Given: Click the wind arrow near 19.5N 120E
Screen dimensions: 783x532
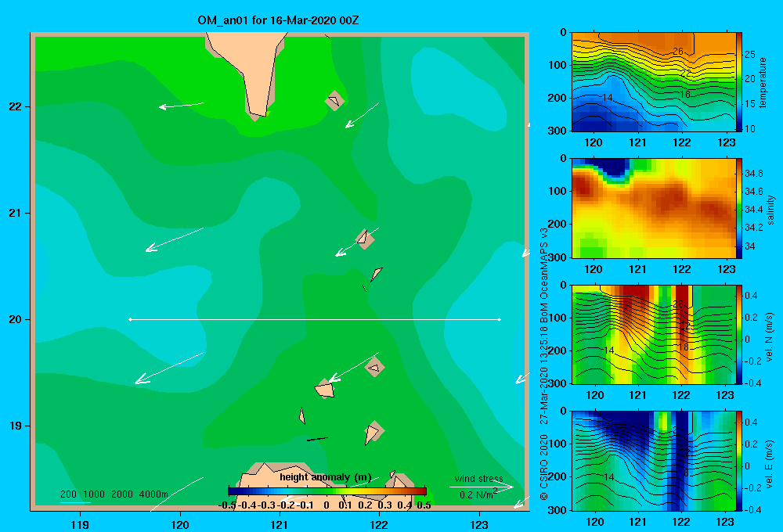Looking at the screenshot, I should (169, 368).
